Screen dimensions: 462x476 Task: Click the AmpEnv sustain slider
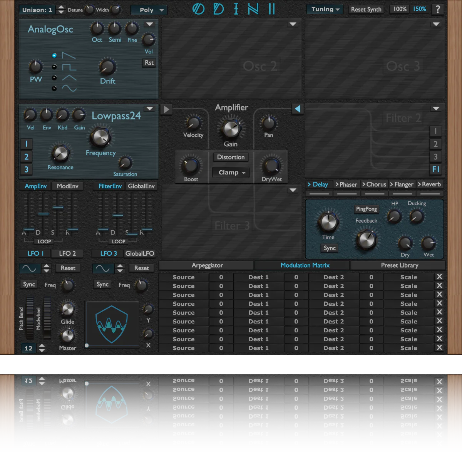(x=58, y=208)
